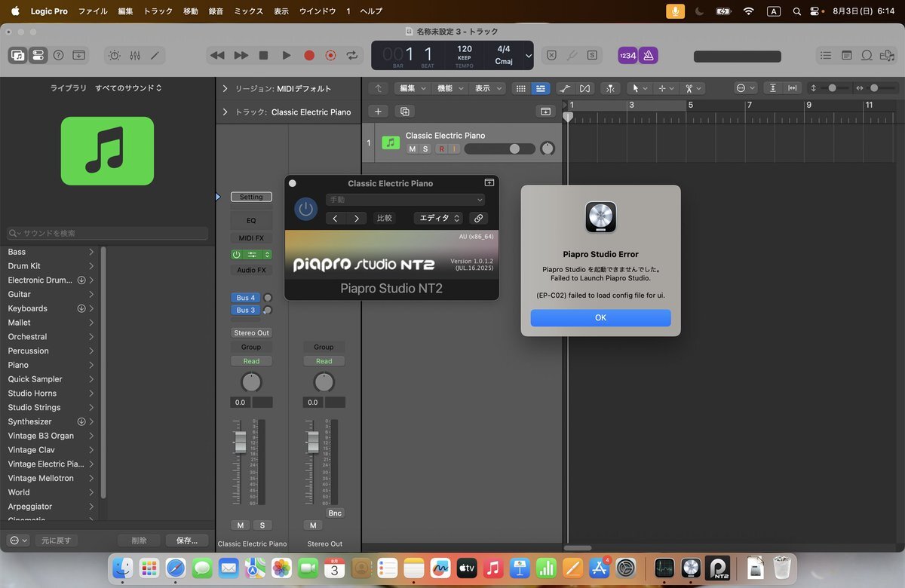The image size is (905, 588).
Task: Switch tracks area to Grid view
Action: tap(520, 88)
